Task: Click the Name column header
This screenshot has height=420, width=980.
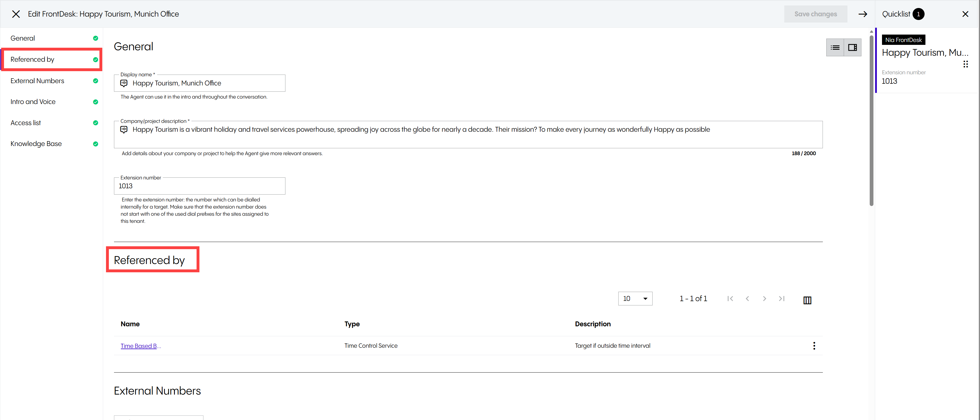Action: point(130,324)
